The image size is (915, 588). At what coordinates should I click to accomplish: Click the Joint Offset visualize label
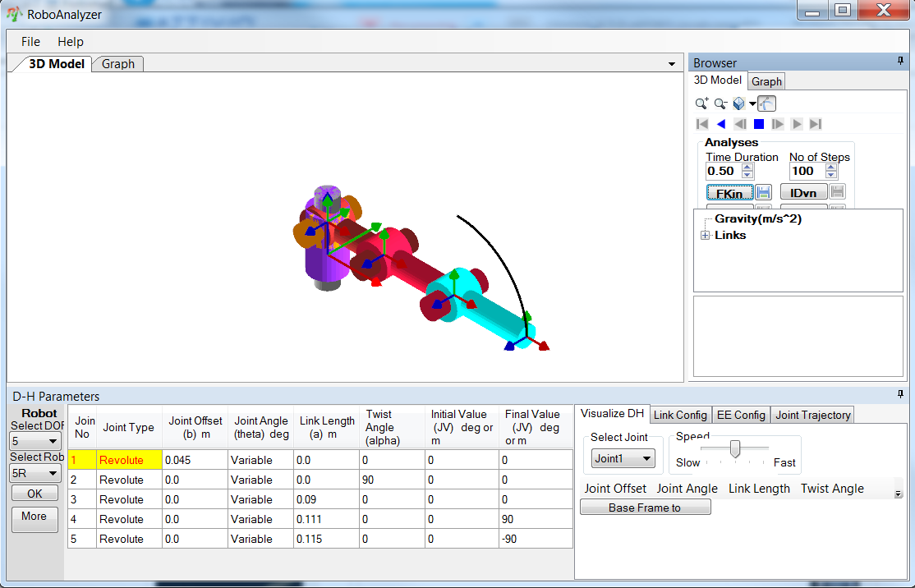(615, 489)
